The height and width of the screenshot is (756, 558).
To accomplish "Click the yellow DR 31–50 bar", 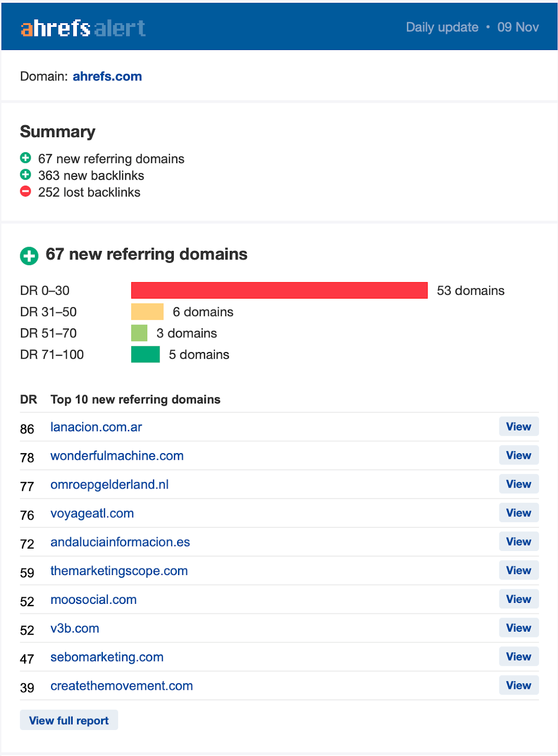I will click(147, 312).
